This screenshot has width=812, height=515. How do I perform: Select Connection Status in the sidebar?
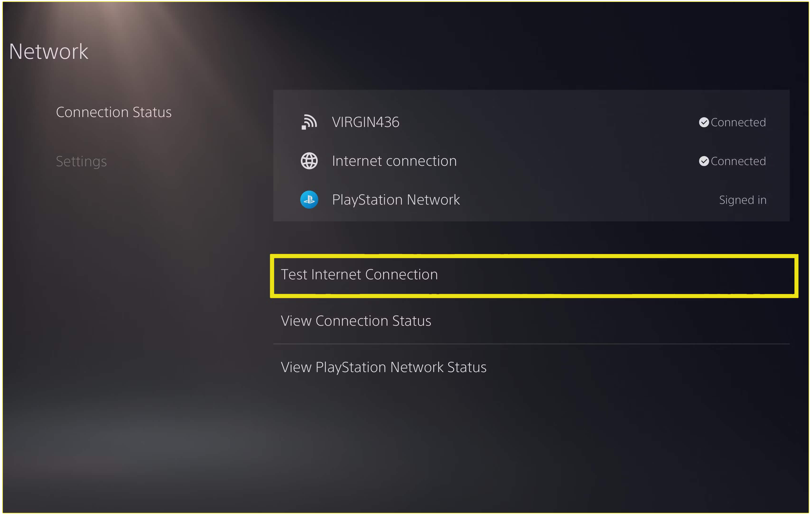tap(114, 112)
